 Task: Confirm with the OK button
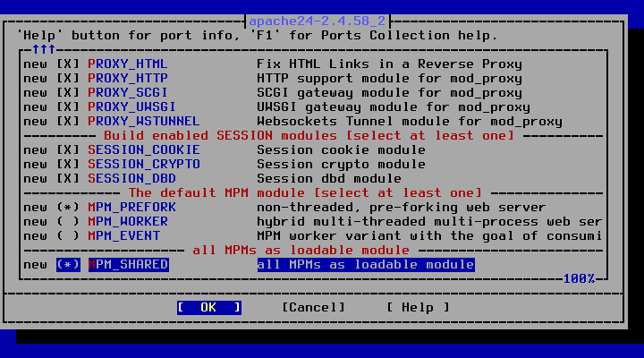click(x=209, y=308)
